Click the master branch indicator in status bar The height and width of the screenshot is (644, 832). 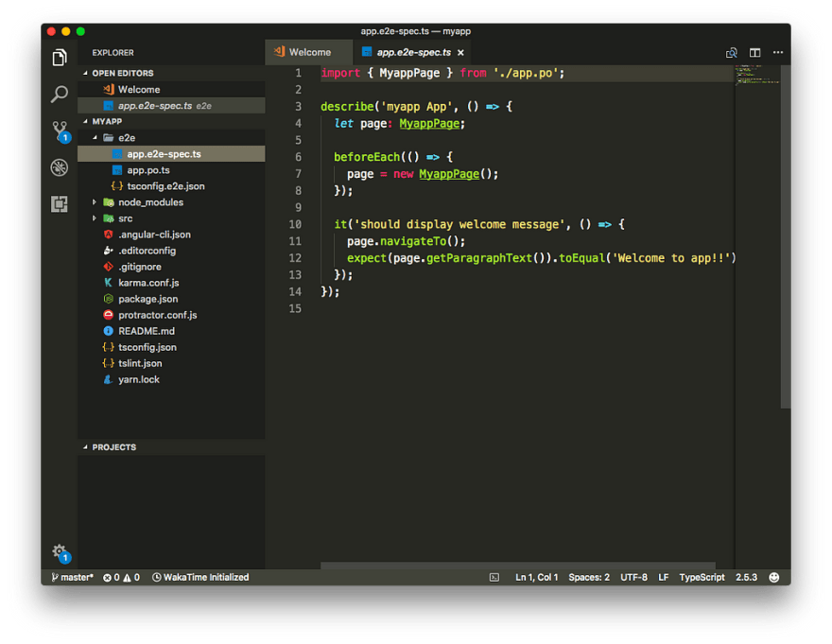[72, 577]
